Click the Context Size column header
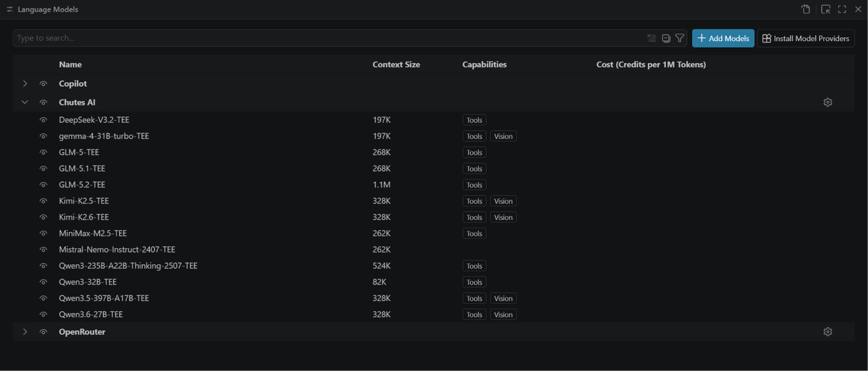Image resolution: width=868 pixels, height=371 pixels. tap(397, 64)
